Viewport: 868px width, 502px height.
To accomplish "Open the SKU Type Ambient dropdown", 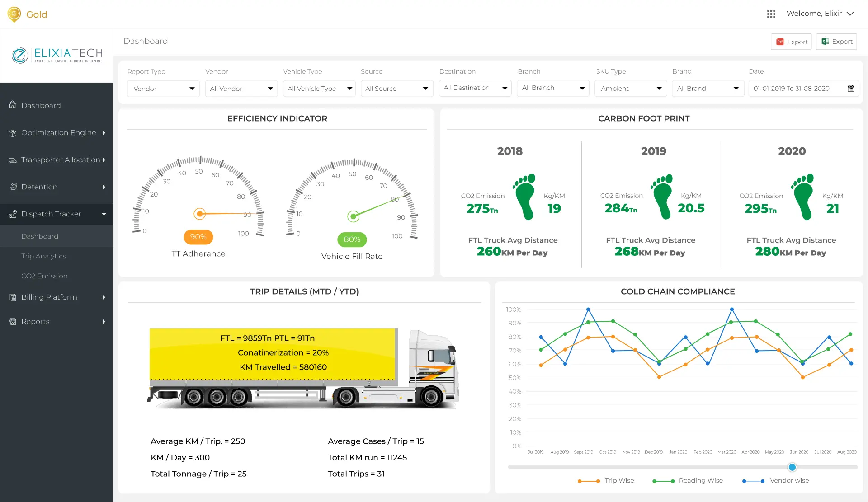I will [631, 89].
